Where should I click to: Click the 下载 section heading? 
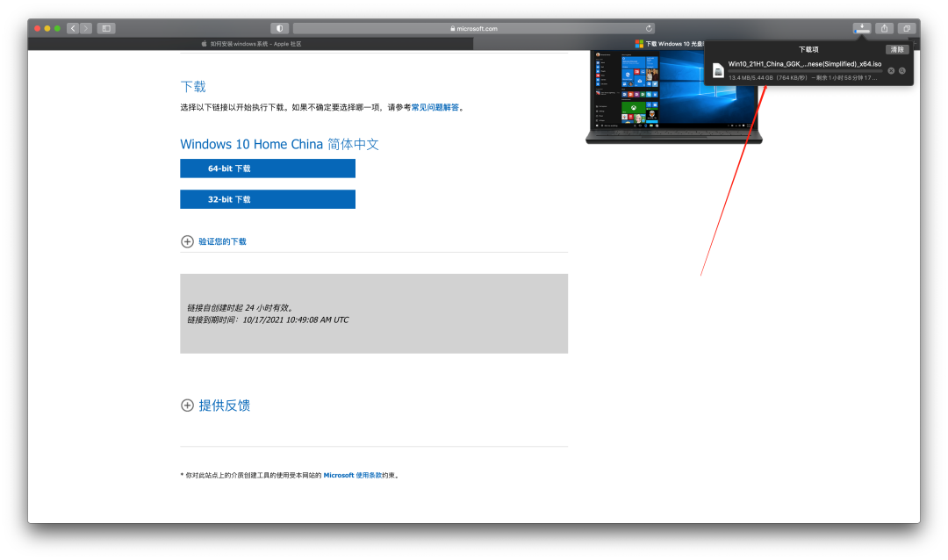(x=193, y=87)
